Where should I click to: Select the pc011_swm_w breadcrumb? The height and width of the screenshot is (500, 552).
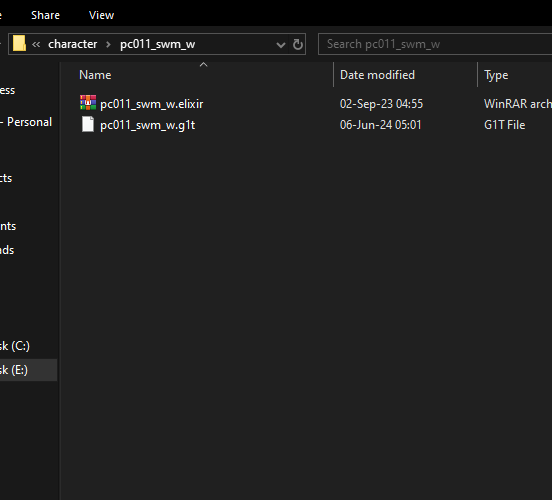pos(157,44)
